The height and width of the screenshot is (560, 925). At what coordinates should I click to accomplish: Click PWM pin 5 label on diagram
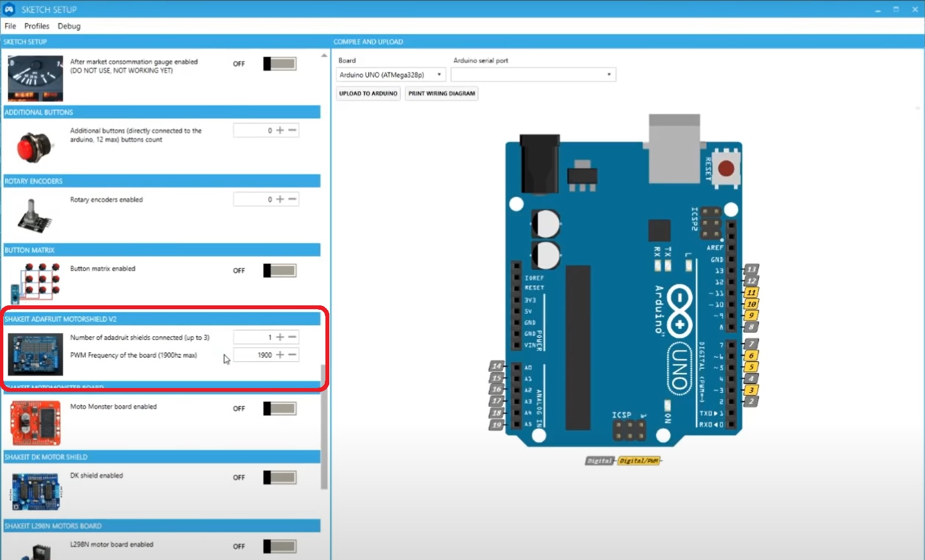751,367
